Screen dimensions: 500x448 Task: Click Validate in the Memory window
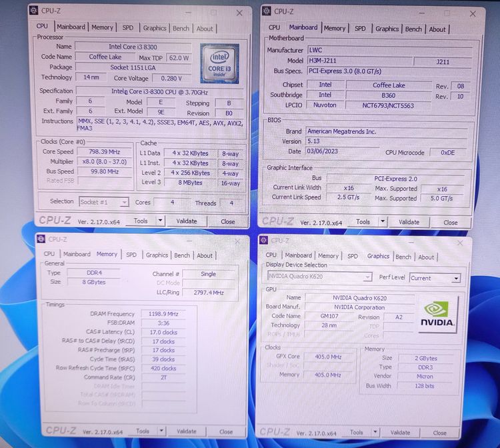click(187, 431)
